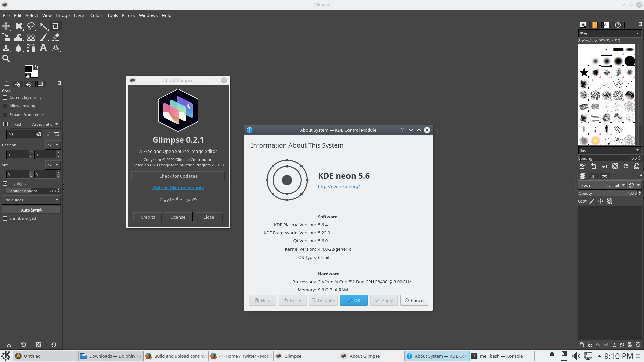Open the Patterns tab in right dock
644x362 pixels.
coord(595,25)
